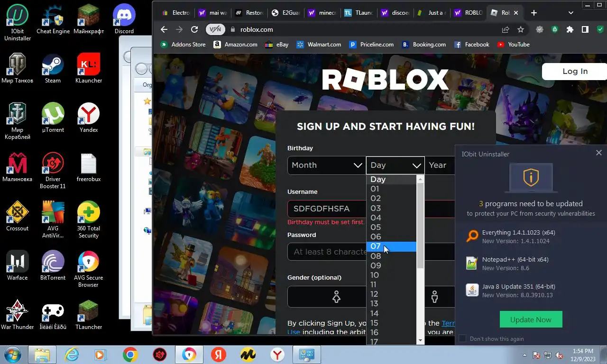Bookmark this page with the star icon
The height and width of the screenshot is (364, 607).
pos(521,29)
